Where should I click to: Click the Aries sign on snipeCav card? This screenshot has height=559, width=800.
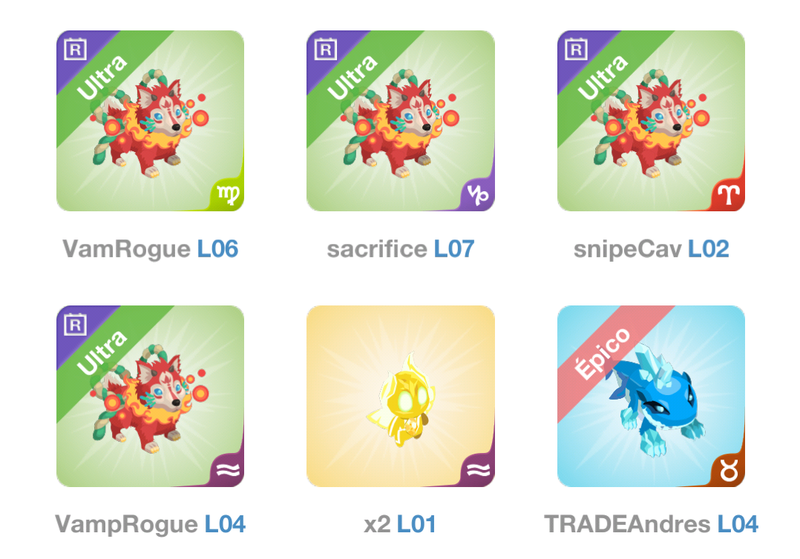729,195
